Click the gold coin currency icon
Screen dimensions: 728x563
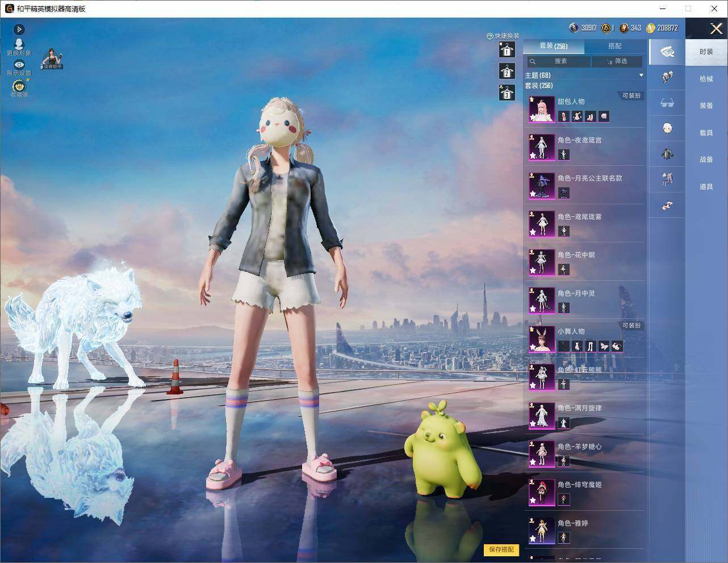651,28
